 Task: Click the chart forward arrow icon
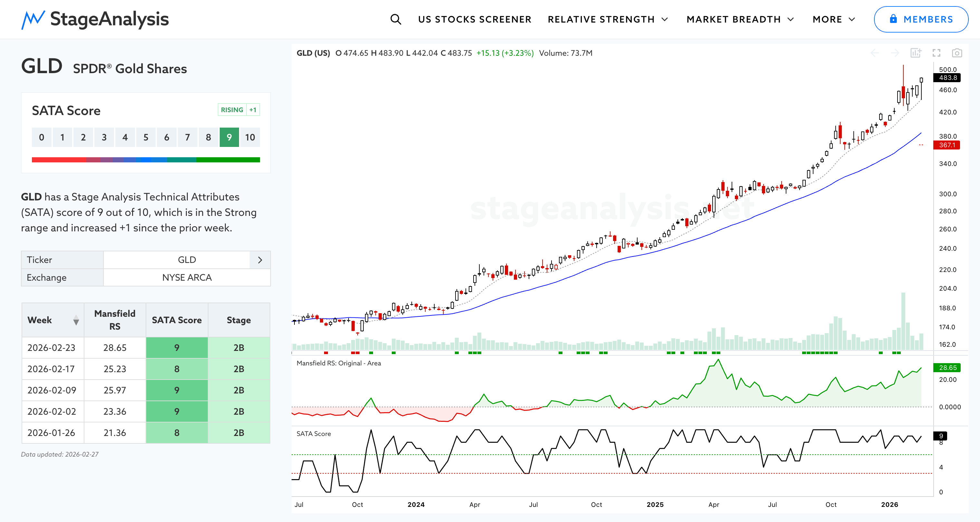click(895, 53)
